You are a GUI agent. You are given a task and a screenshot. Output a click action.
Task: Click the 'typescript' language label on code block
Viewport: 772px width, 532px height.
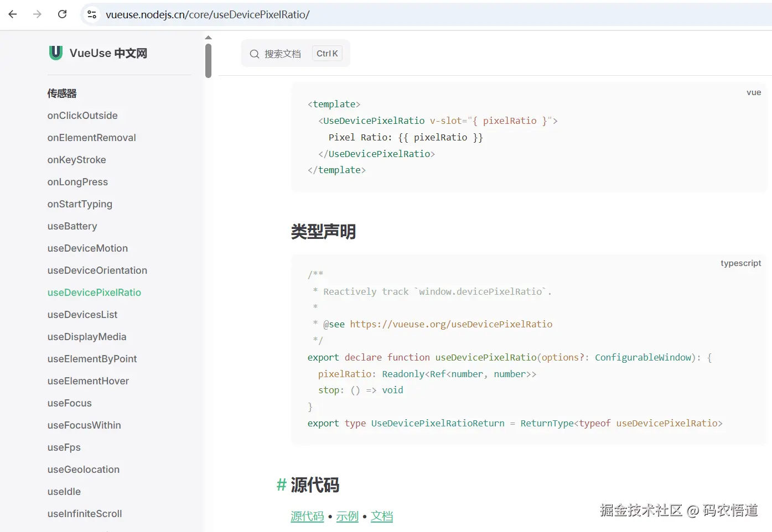click(740, 263)
